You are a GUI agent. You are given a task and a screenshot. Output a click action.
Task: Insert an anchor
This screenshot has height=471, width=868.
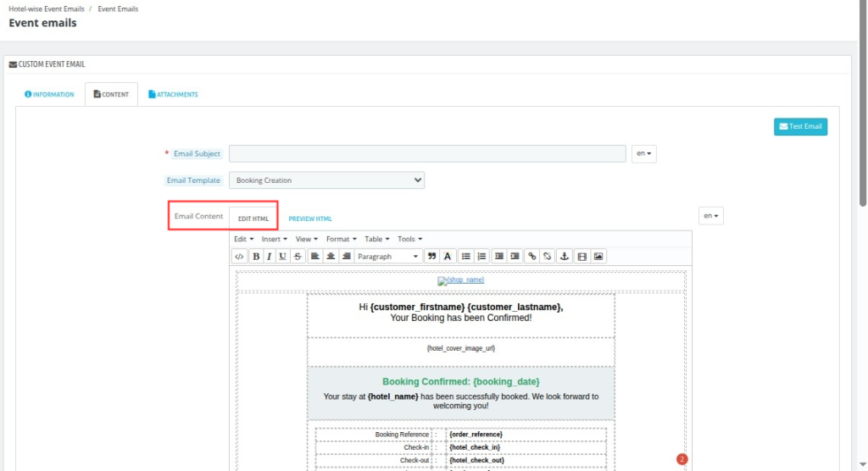click(x=564, y=256)
